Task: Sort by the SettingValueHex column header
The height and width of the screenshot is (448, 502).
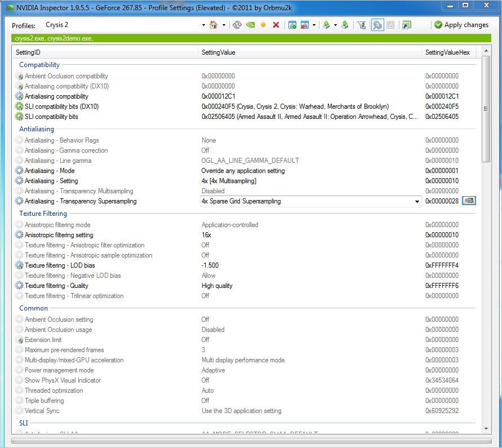Action: click(x=449, y=52)
